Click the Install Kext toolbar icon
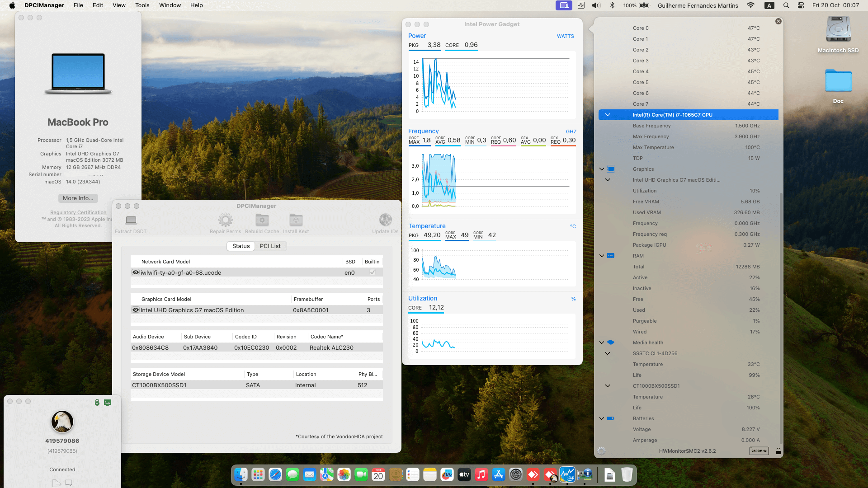The image size is (868, 488). (x=296, y=221)
